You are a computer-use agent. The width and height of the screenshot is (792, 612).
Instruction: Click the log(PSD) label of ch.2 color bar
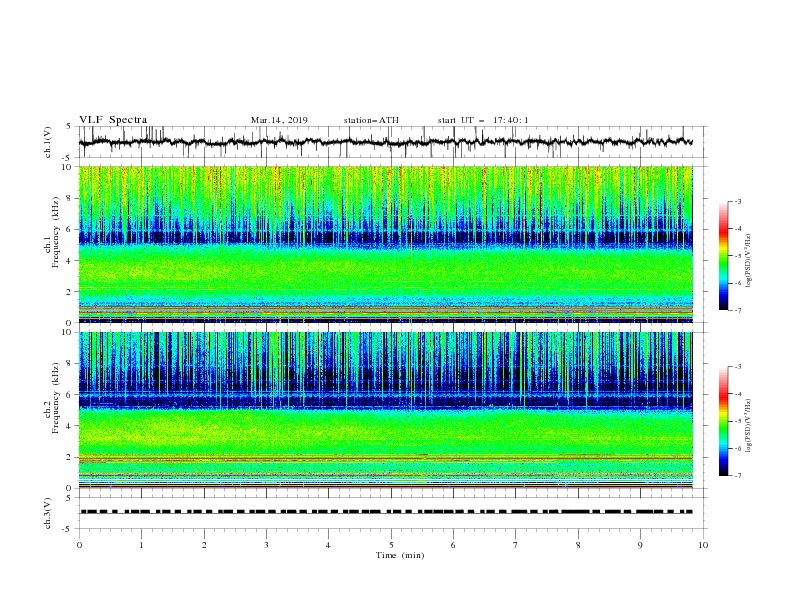click(x=749, y=426)
